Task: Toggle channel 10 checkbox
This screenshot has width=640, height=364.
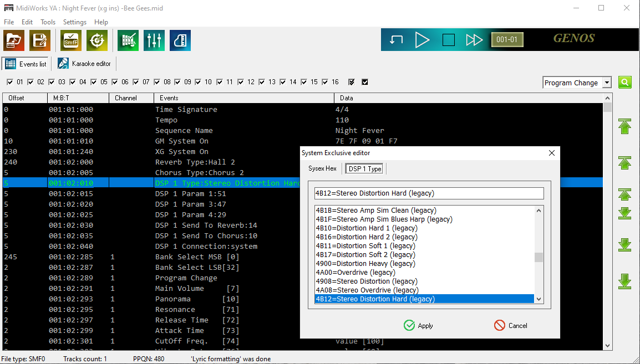Action: pos(198,82)
